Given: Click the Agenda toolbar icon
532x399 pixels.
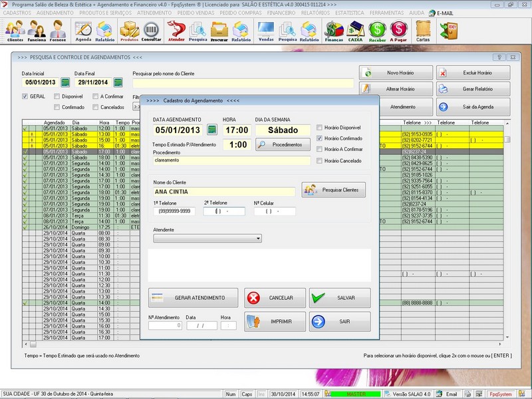Looking at the screenshot, I should pyautogui.click(x=83, y=30).
